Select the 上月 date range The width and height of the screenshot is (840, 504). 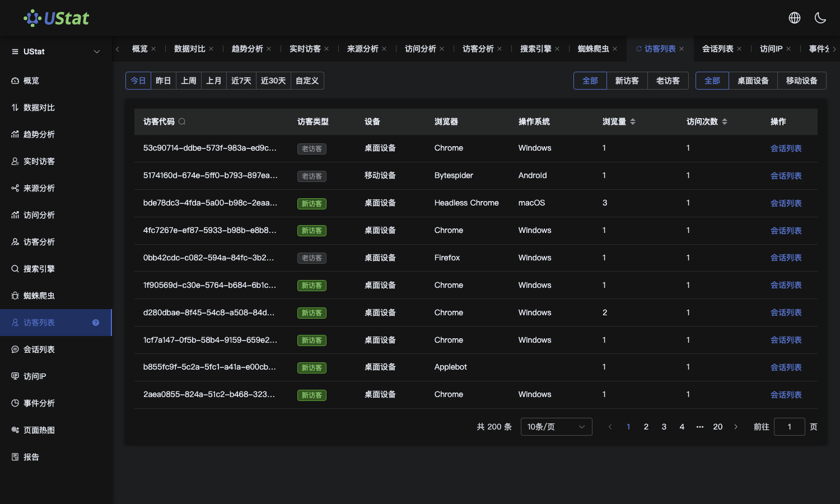tap(214, 81)
